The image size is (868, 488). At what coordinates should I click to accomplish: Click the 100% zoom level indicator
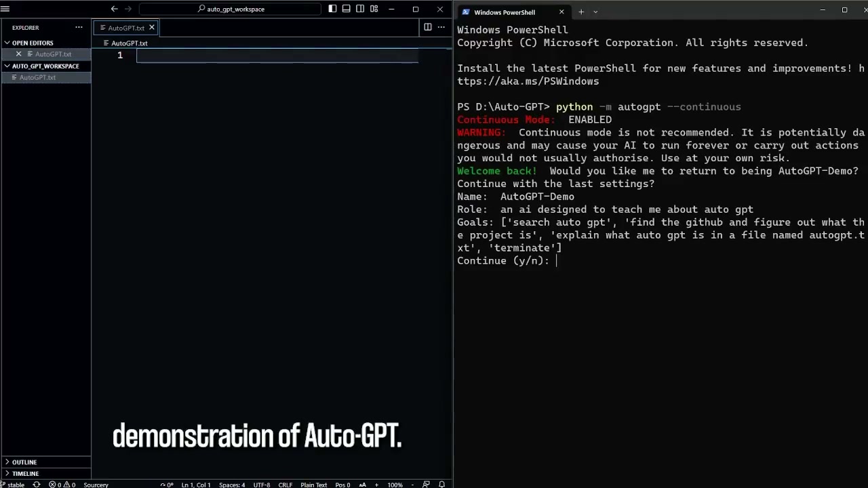click(x=395, y=485)
